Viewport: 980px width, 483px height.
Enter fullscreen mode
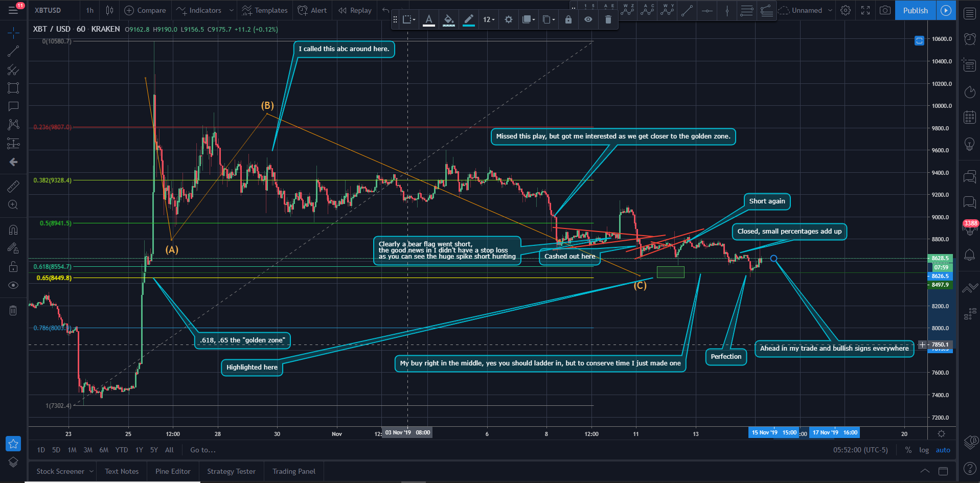pos(865,10)
